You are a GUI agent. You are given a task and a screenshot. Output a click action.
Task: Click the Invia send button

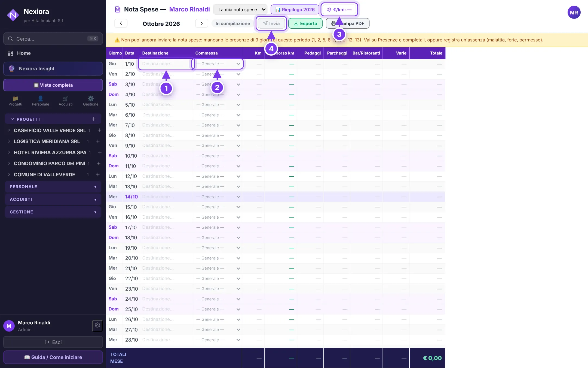(271, 23)
